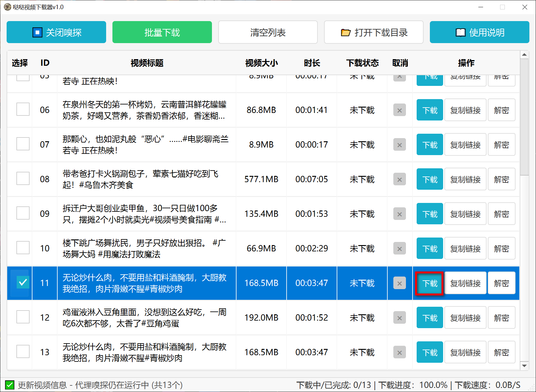Viewport: 536px width, 392px height.
Task: Click the vertical scrollbar thumb
Action: point(524,117)
